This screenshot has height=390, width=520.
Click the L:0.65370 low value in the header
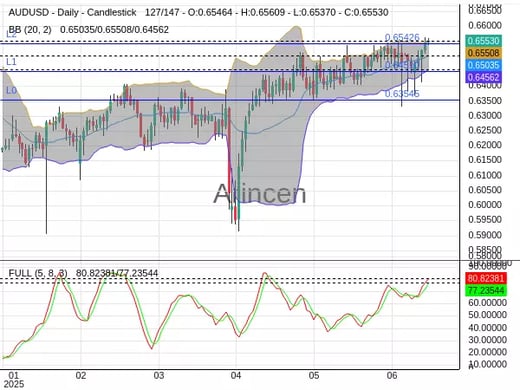(x=314, y=13)
